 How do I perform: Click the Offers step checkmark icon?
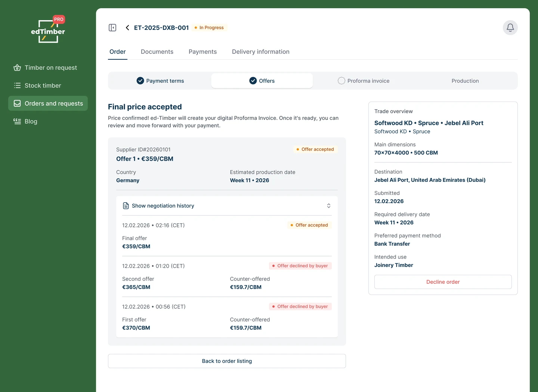[x=253, y=81]
